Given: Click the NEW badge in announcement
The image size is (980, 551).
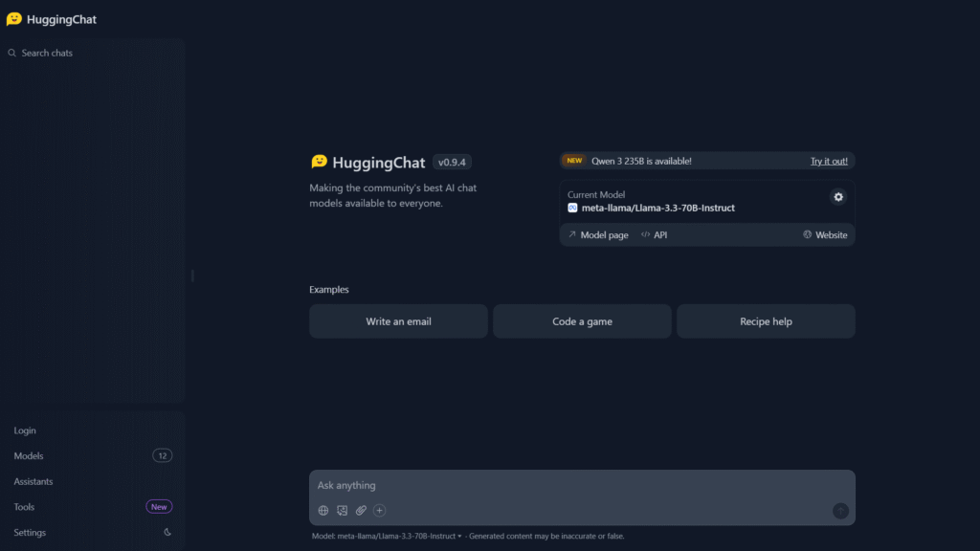Looking at the screenshot, I should tap(574, 161).
